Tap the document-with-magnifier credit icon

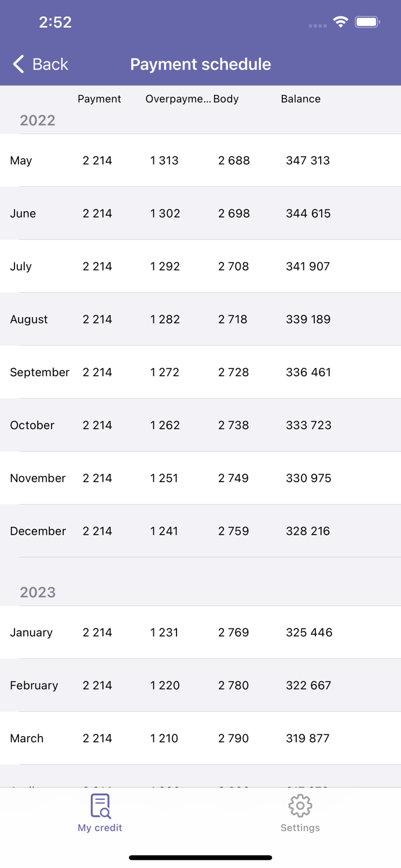click(x=100, y=805)
